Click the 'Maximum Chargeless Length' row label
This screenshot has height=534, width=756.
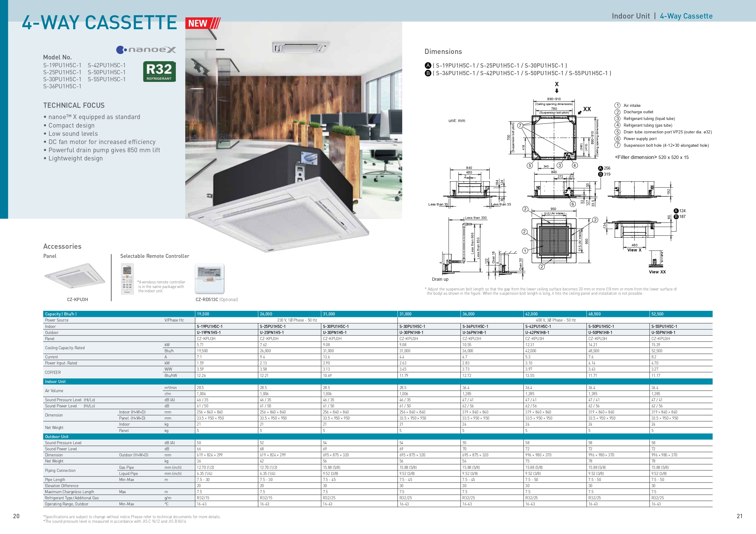coord(69,492)
